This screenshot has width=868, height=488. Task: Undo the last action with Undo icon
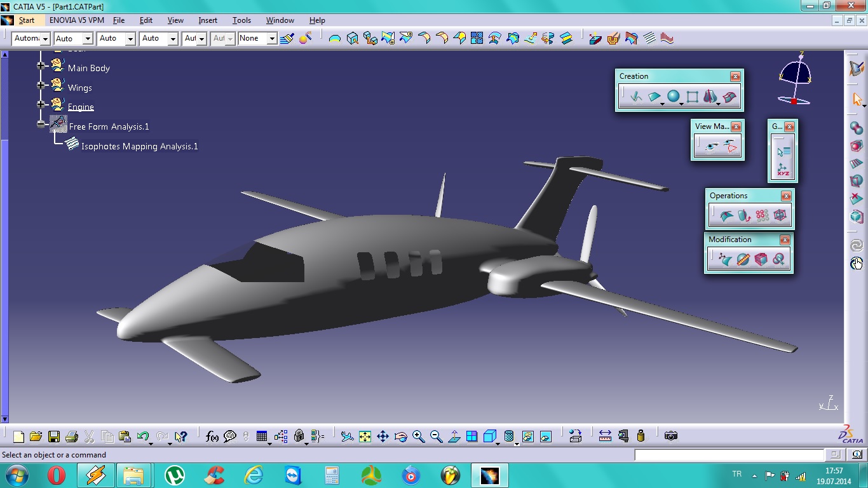pyautogui.click(x=142, y=437)
